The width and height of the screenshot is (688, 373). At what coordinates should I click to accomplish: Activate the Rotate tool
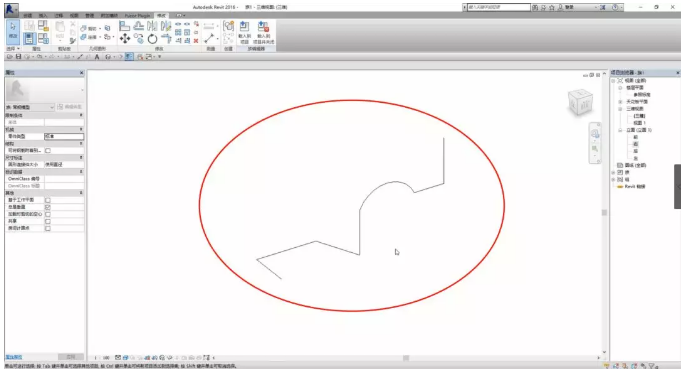152,39
